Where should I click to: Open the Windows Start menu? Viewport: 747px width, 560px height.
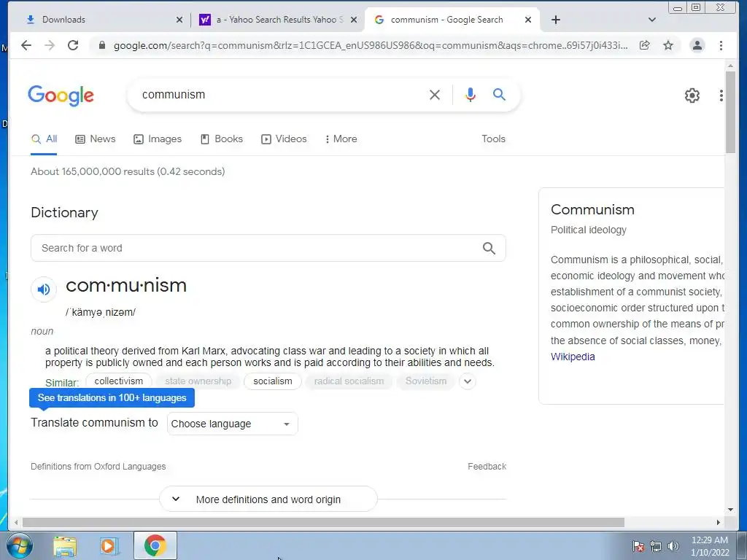coord(20,545)
